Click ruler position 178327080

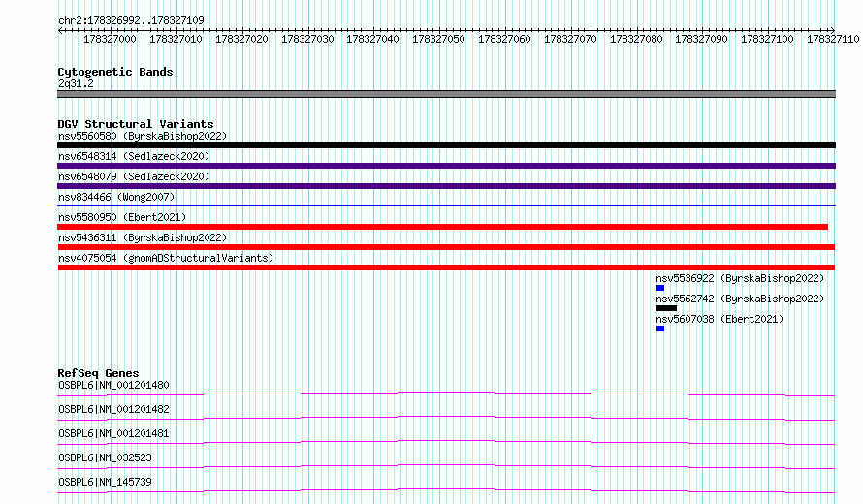tap(636, 39)
